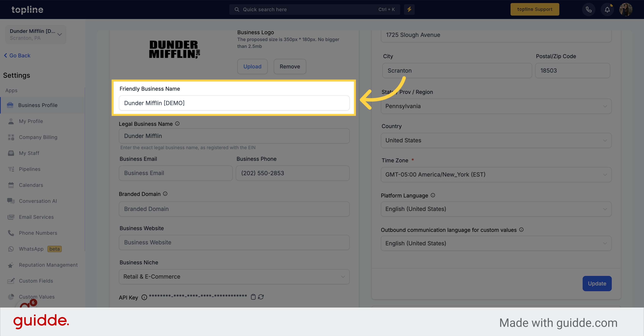Click the Update button
Image resolution: width=644 pixels, height=336 pixels.
tap(597, 283)
